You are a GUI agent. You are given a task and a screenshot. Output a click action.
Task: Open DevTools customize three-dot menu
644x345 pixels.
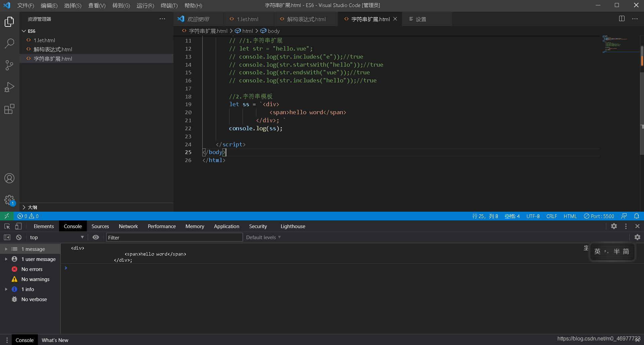click(x=626, y=226)
